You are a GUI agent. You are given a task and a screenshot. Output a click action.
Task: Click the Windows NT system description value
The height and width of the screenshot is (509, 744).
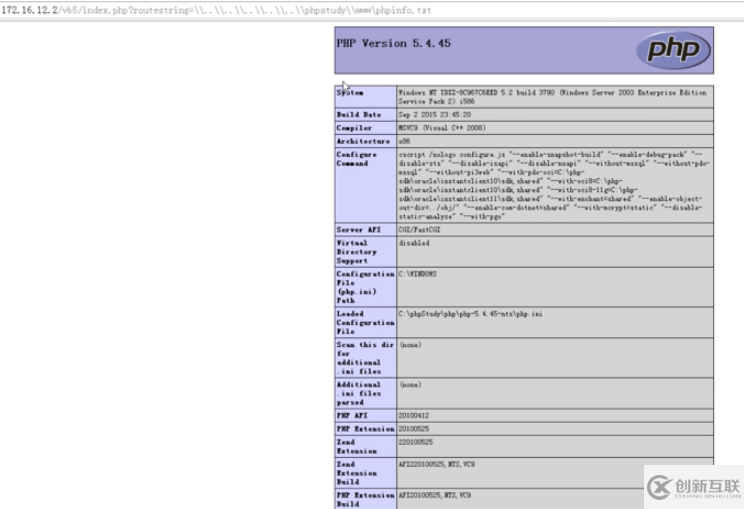552,97
